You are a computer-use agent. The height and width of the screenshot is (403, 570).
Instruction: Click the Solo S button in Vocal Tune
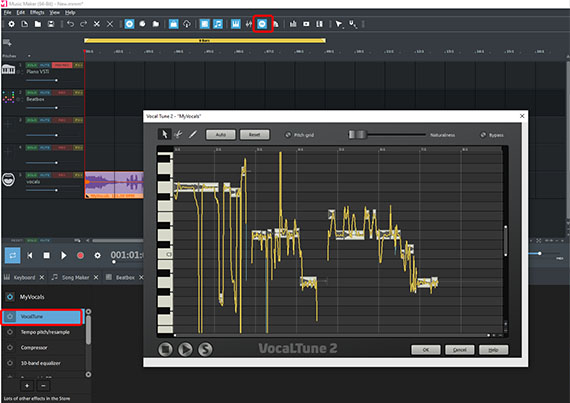205,349
